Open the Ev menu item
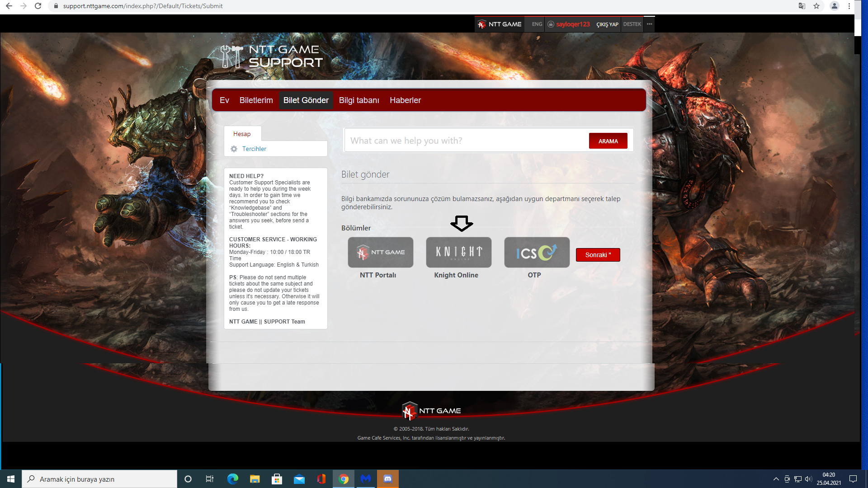 click(x=224, y=100)
